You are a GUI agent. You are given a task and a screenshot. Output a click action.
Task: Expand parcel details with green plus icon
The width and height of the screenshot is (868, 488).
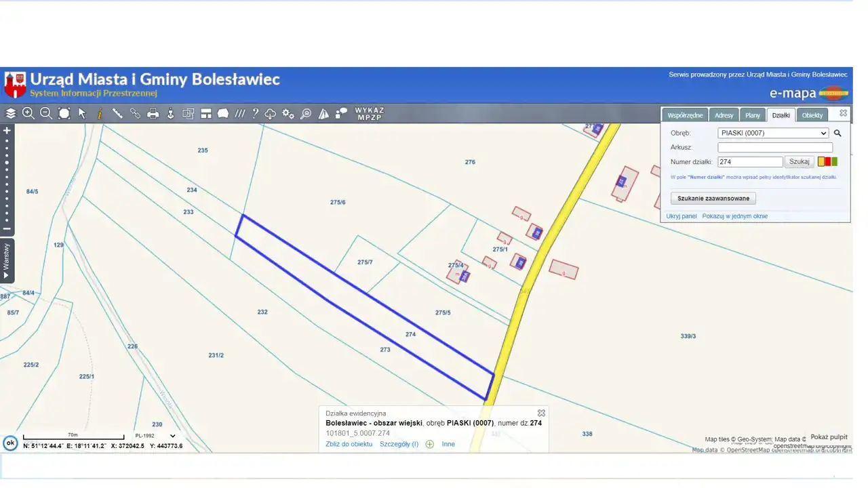(x=430, y=444)
